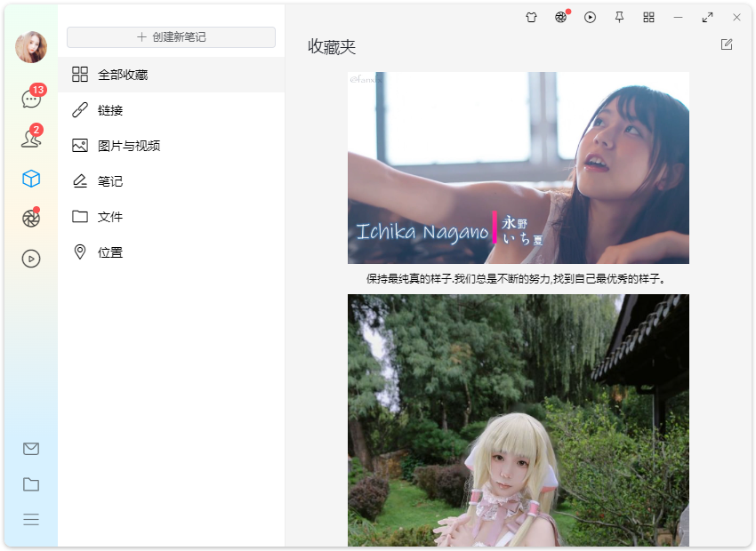Open Contacts in the left sidebar

pos(30,138)
